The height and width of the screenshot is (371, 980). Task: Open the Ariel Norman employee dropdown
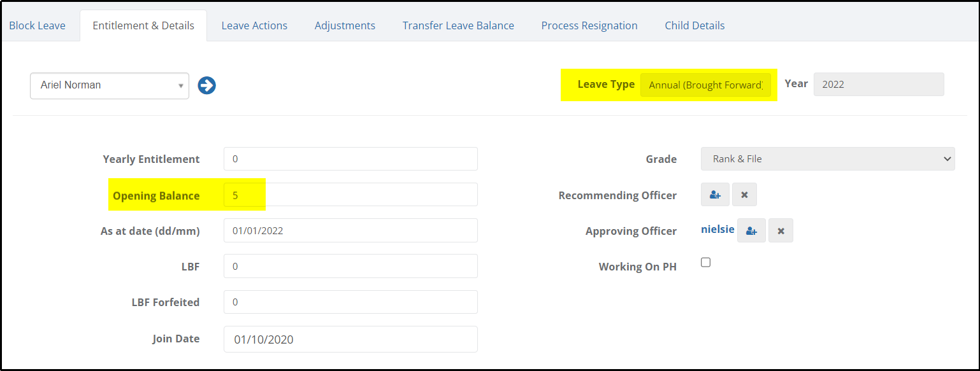pos(110,85)
